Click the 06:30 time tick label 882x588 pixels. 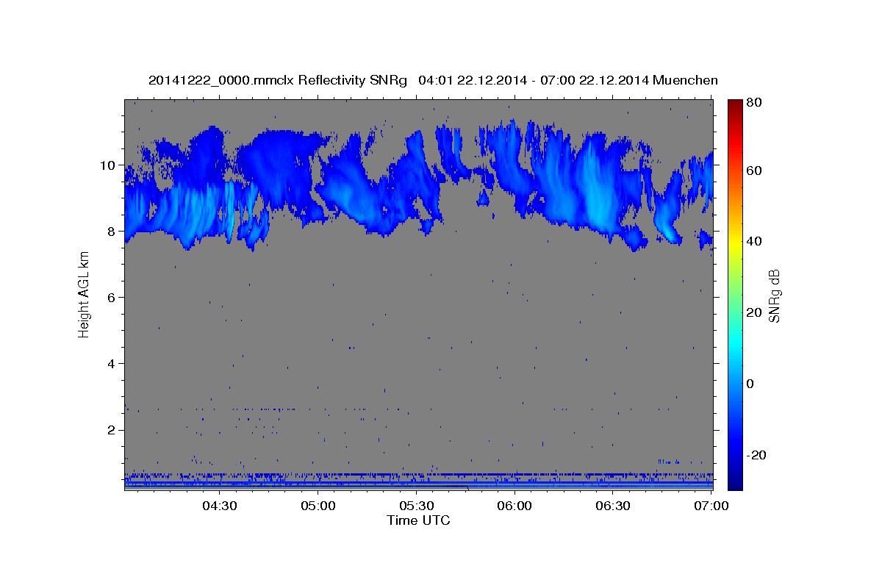[613, 506]
